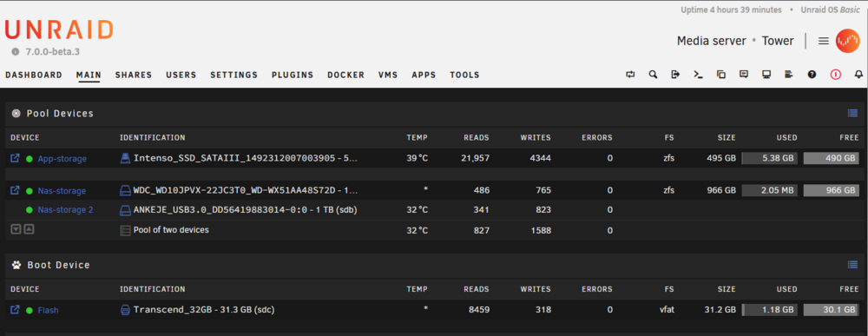This screenshot has width=868, height=336.
Task: Click the App-storage 490 GB free bar
Action: (832, 158)
